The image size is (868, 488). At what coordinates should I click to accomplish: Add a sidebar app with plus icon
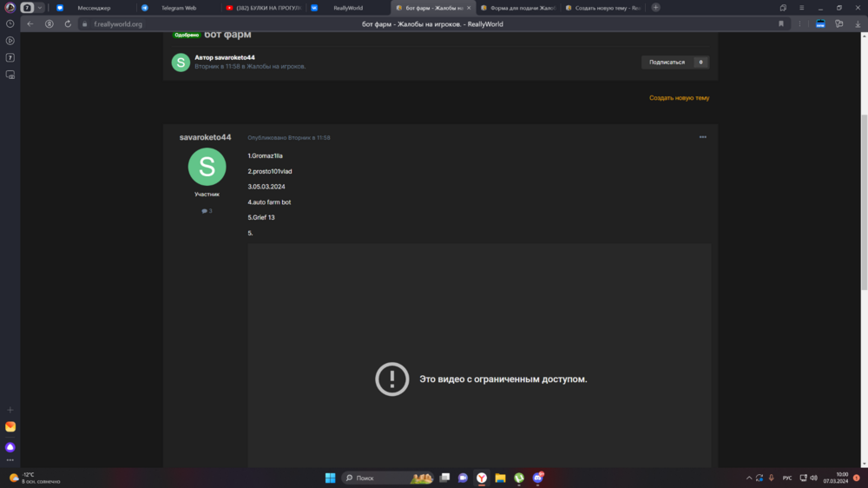(x=10, y=411)
